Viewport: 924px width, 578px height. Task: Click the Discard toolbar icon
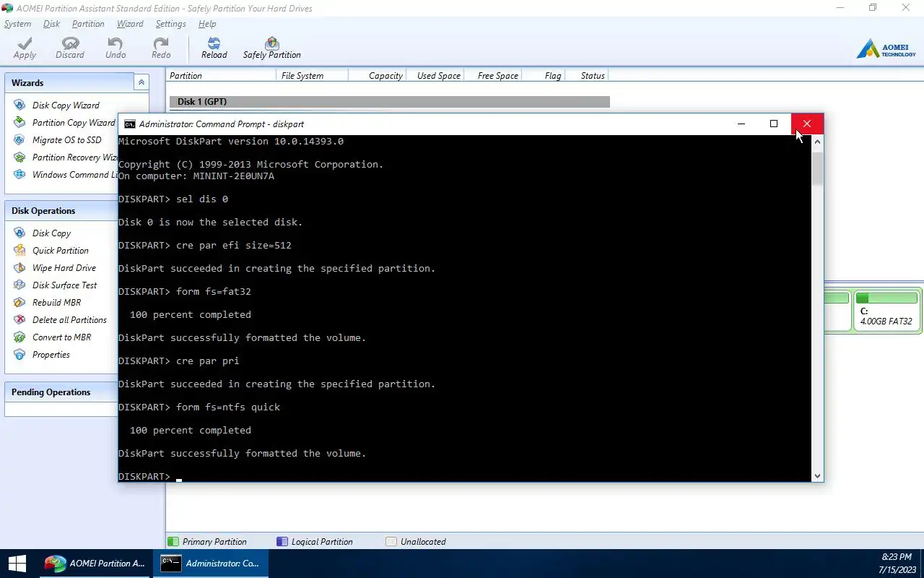click(70, 48)
